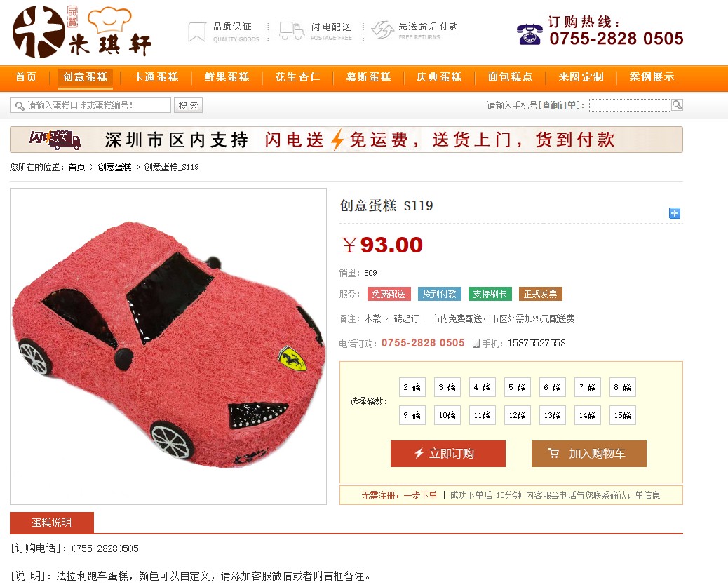Click the order lookup magnifier icon
The height and width of the screenshot is (587, 728).
677,105
